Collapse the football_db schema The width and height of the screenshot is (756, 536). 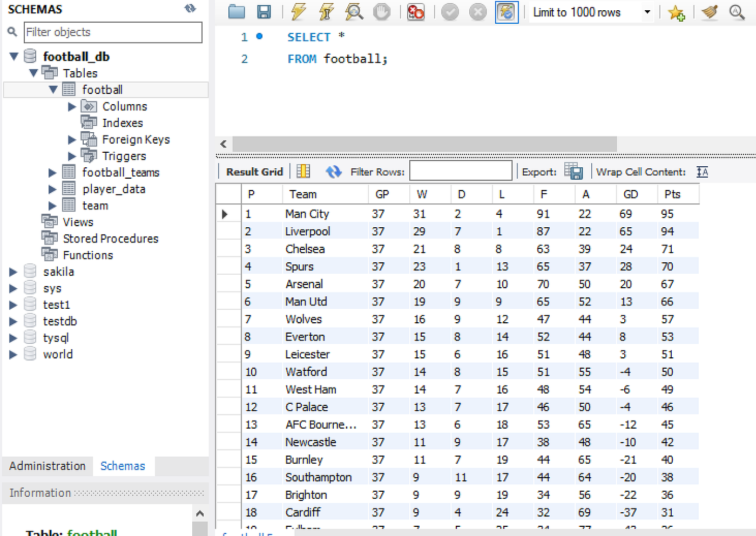[13, 56]
